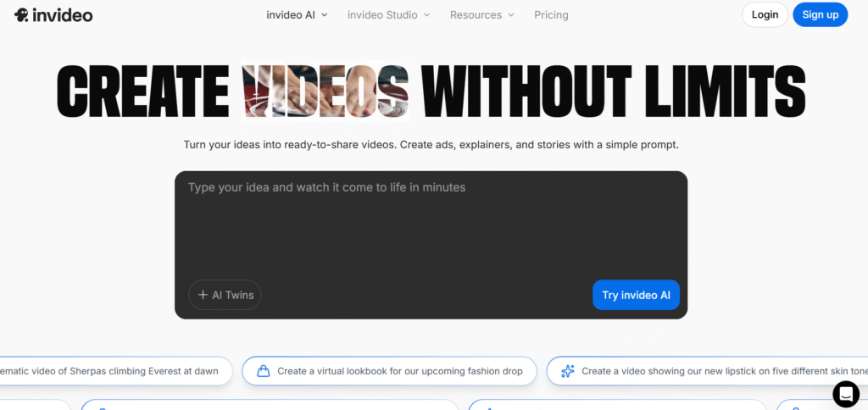Click the Login button
868x410 pixels.
765,14
